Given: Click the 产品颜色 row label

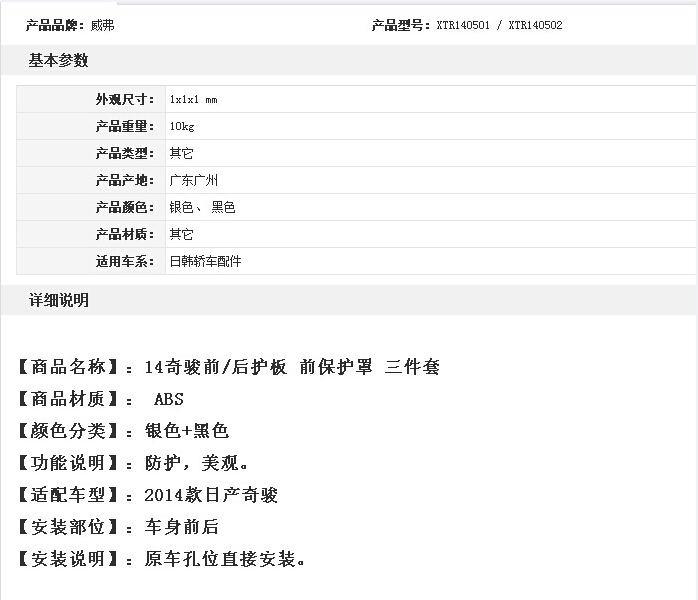Looking at the screenshot, I should pyautogui.click(x=125, y=207).
